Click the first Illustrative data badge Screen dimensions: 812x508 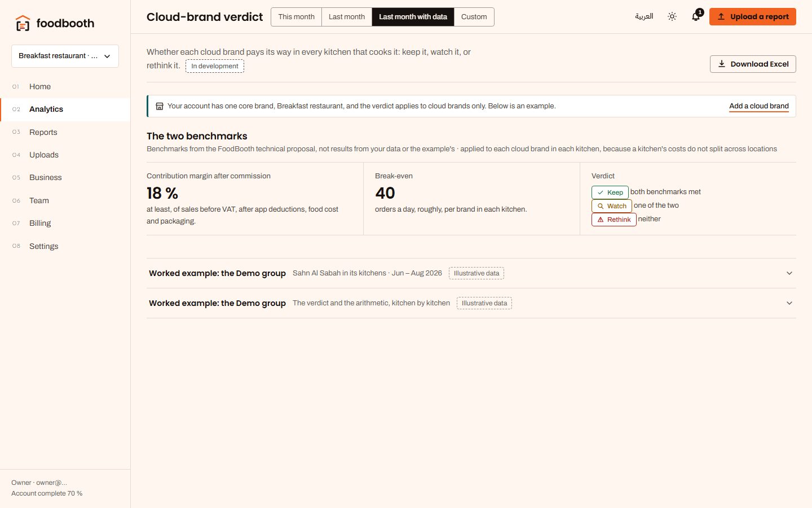click(476, 273)
